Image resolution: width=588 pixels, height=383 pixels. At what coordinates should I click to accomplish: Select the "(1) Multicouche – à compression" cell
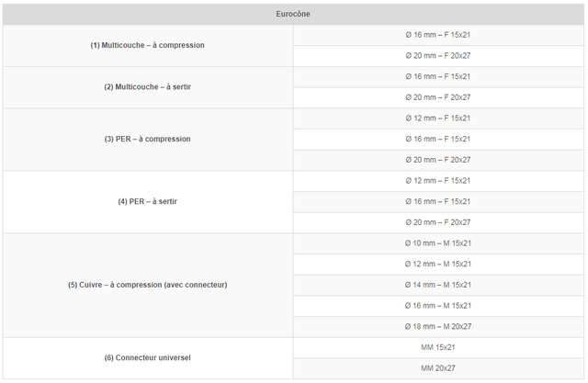[x=148, y=45]
